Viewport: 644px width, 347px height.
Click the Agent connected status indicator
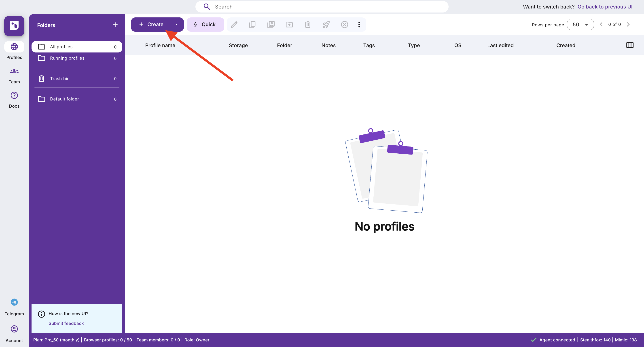[x=553, y=340]
